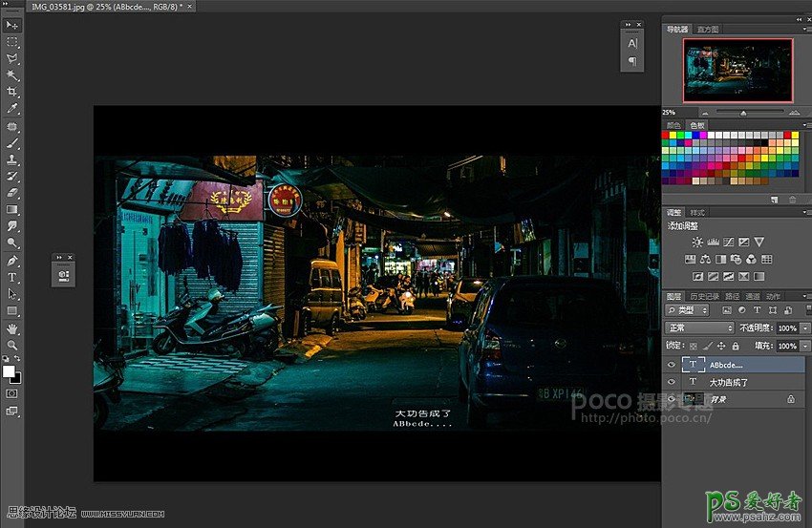Select the Hand tool
This screenshot has height=528, width=812.
point(12,327)
